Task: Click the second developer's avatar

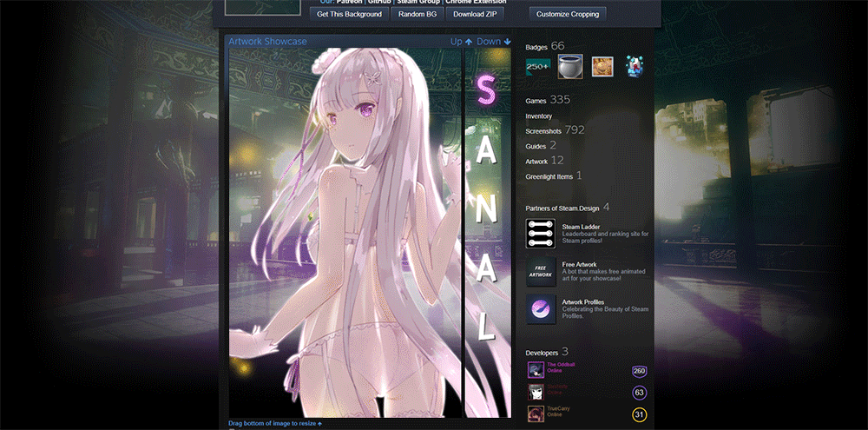Action: (536, 392)
